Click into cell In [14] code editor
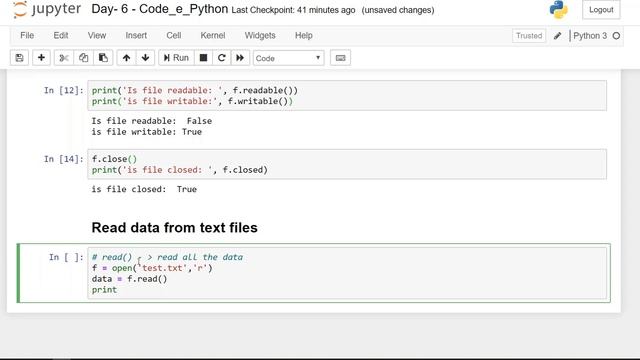The width and height of the screenshot is (640, 360). pos(347,164)
